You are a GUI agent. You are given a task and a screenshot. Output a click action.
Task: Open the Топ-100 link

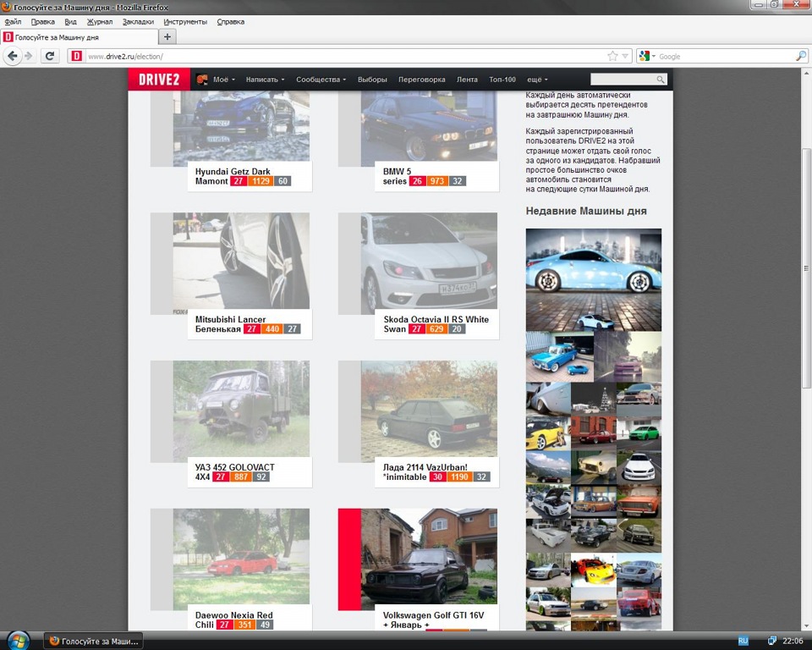(502, 80)
